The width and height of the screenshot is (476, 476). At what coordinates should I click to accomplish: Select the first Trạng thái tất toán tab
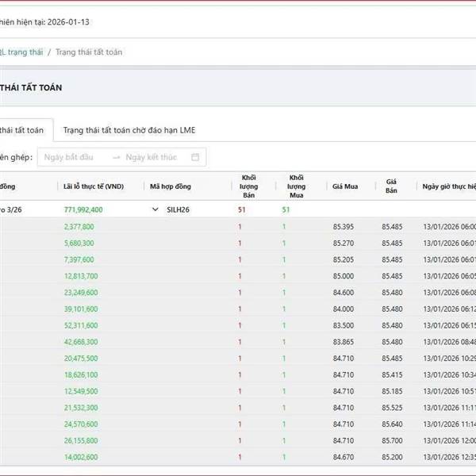[22, 129]
